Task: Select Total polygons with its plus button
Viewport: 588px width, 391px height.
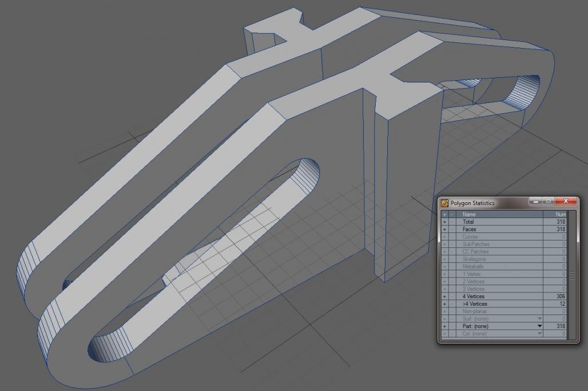Action: click(444, 222)
